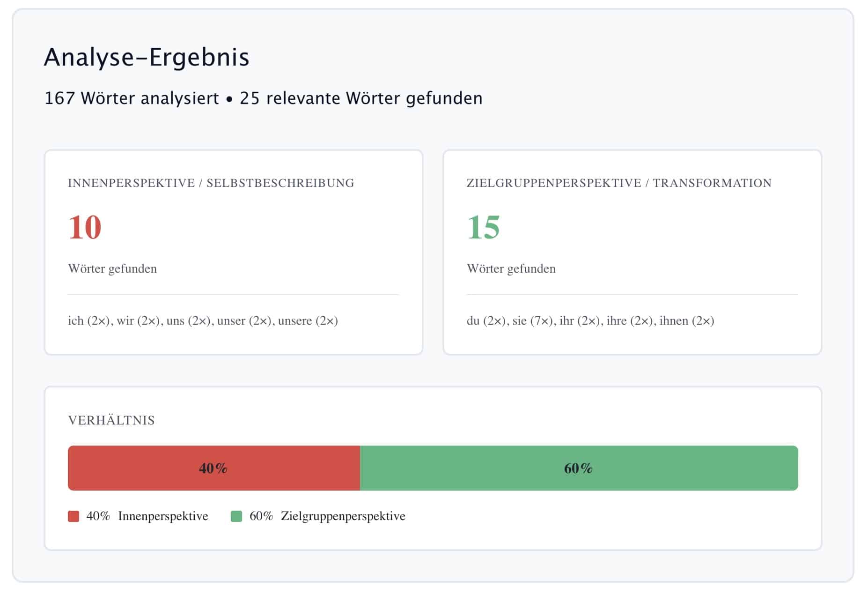Click the word entry unsere (2×)
Image resolution: width=868 pixels, height=596 pixels.
(x=309, y=321)
